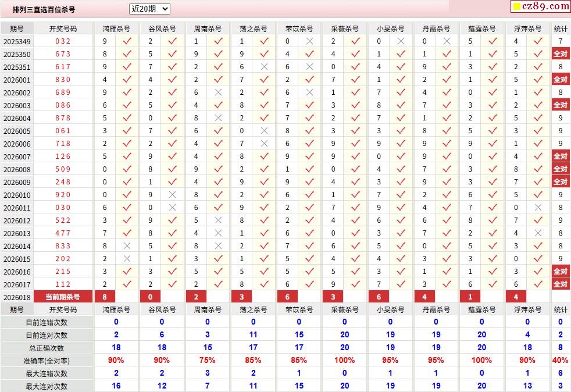Open the 近20期 period dropdown

(149, 9)
